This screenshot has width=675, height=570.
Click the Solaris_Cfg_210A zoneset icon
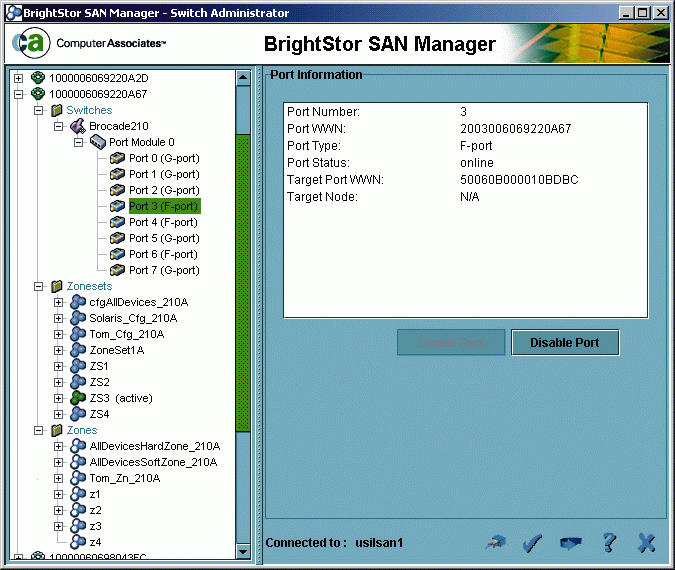(x=78, y=318)
